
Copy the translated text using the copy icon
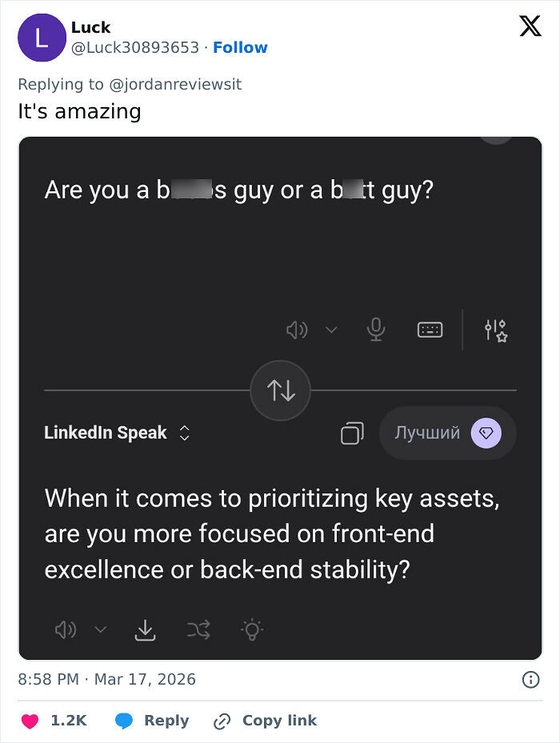(351, 433)
